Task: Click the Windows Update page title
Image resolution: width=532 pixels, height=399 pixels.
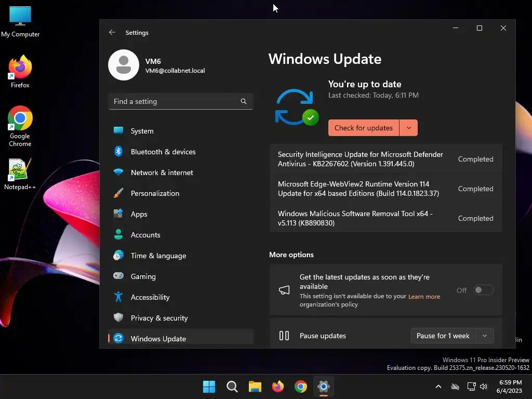Action: click(325, 59)
